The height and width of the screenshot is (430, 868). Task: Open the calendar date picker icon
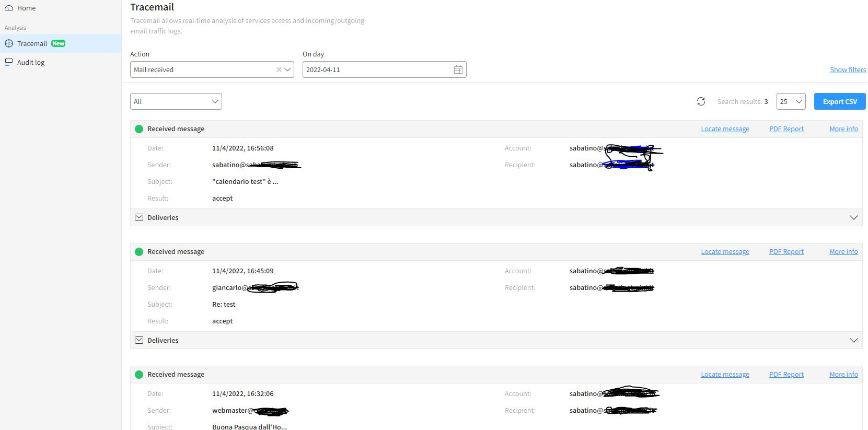click(x=458, y=69)
